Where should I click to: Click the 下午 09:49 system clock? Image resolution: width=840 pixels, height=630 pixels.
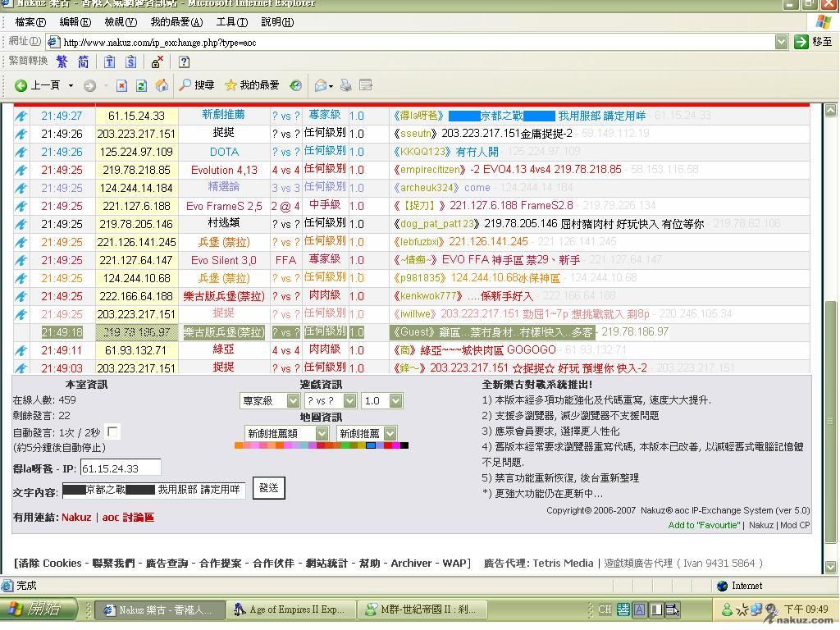pyautogui.click(x=806, y=609)
